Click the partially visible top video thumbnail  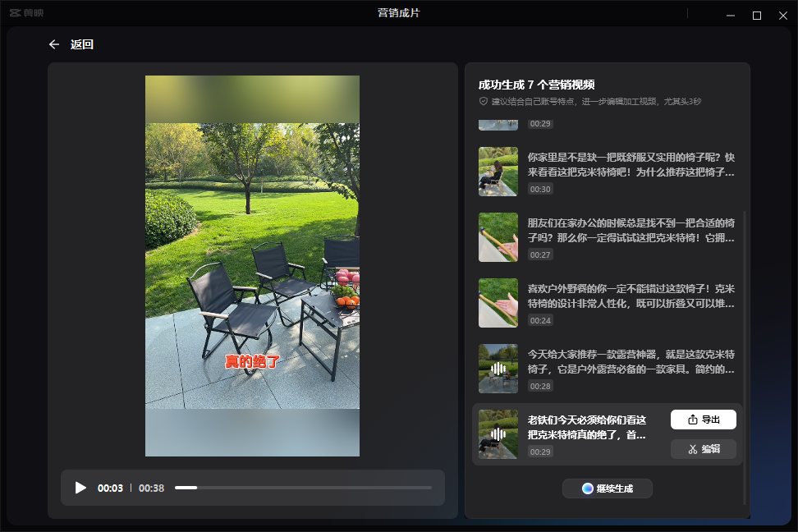pyautogui.click(x=498, y=125)
